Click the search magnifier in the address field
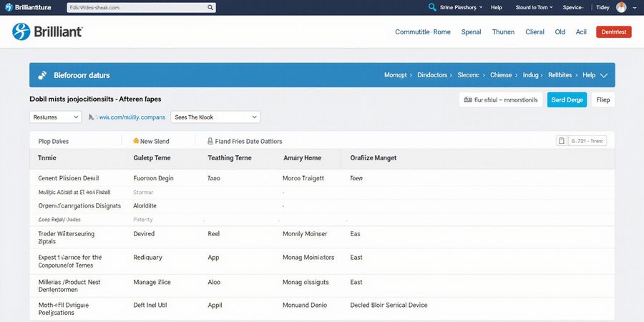 pyautogui.click(x=210, y=7)
